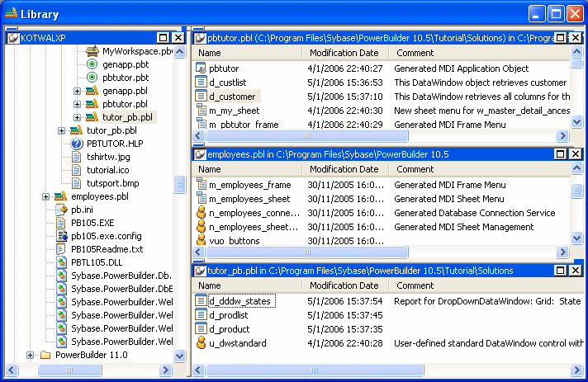
Task: Expand the PowerBuilder 11.0 folder node
Action: point(30,355)
